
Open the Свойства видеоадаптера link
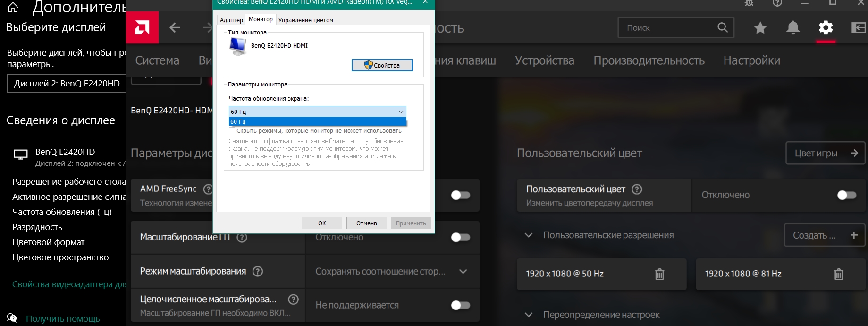point(69,284)
